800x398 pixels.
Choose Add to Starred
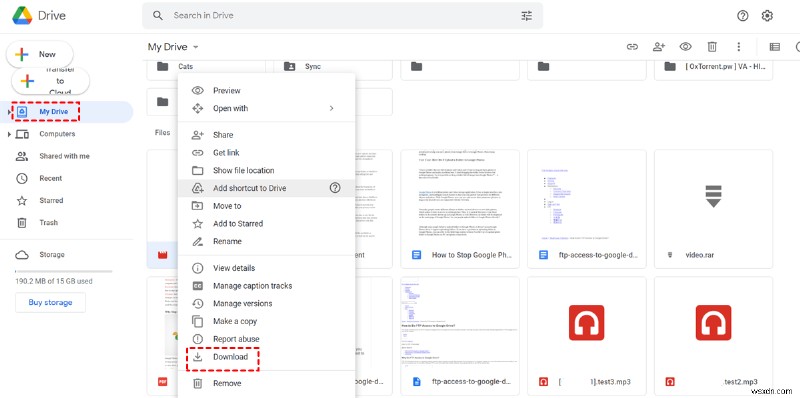tap(266, 224)
